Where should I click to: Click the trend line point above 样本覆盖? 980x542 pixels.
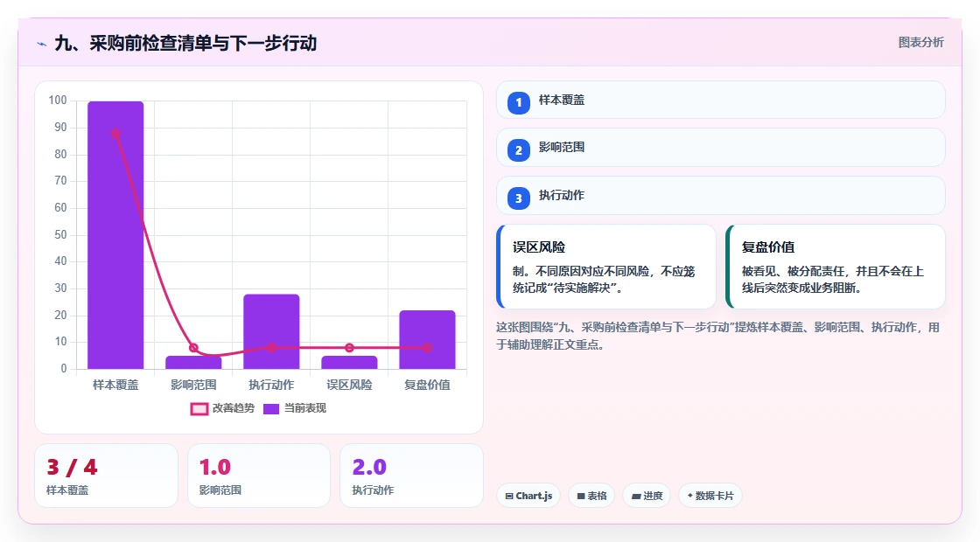115,134
